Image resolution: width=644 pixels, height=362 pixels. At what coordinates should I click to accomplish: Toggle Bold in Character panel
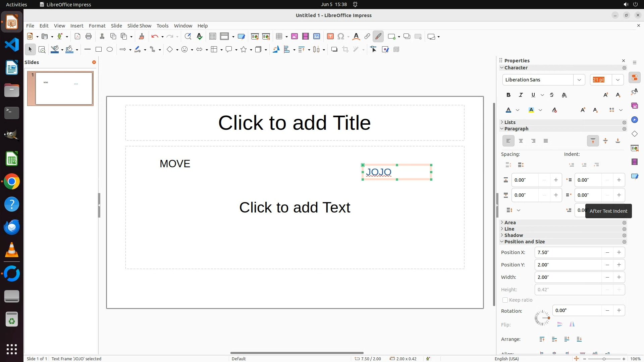click(508, 95)
